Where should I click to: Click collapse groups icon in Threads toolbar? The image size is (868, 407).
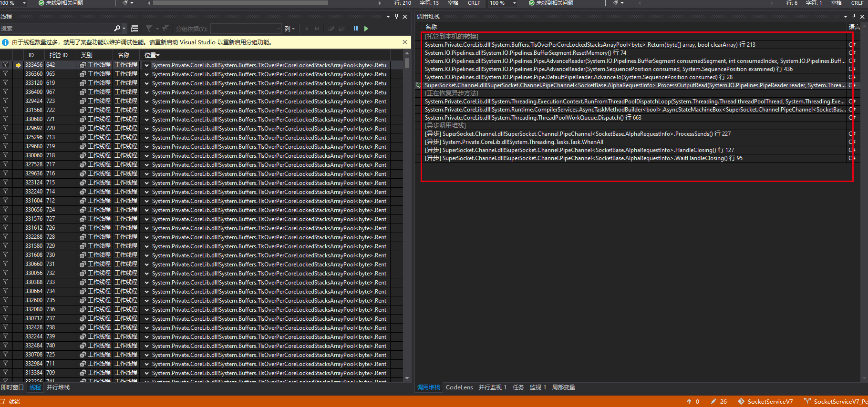coord(317,29)
